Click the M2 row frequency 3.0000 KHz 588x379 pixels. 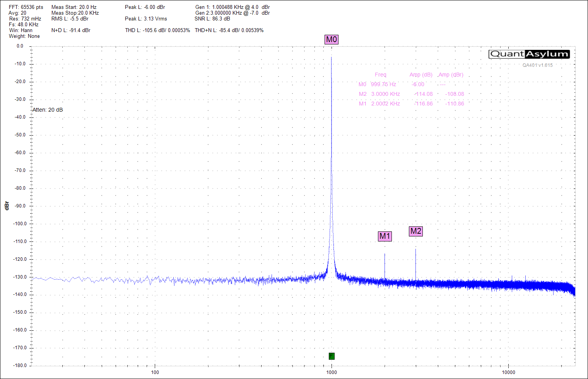(385, 94)
